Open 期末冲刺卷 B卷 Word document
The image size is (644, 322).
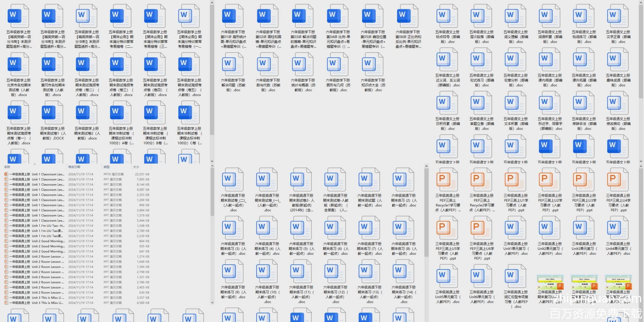(x=155, y=123)
